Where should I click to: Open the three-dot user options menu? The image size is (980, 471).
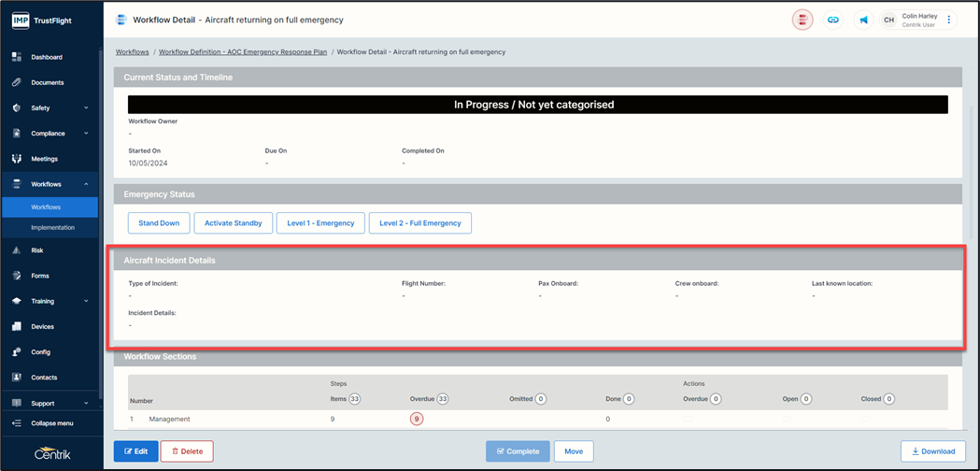pos(948,20)
